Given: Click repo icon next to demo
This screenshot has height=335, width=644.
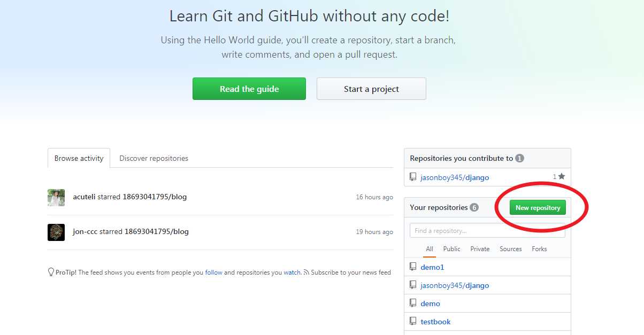Looking at the screenshot, I should point(413,303).
